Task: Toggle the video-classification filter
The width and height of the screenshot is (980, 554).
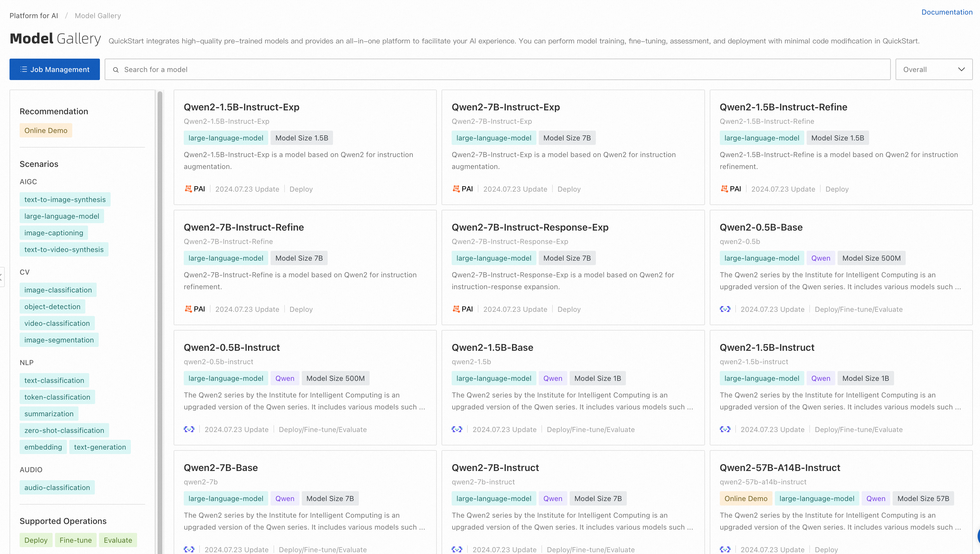Action: pyautogui.click(x=57, y=323)
